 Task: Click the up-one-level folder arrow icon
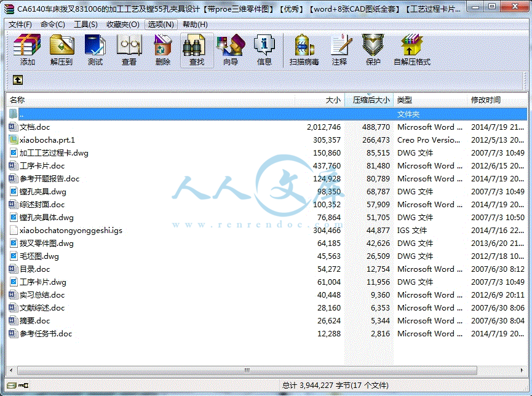[x=18, y=80]
